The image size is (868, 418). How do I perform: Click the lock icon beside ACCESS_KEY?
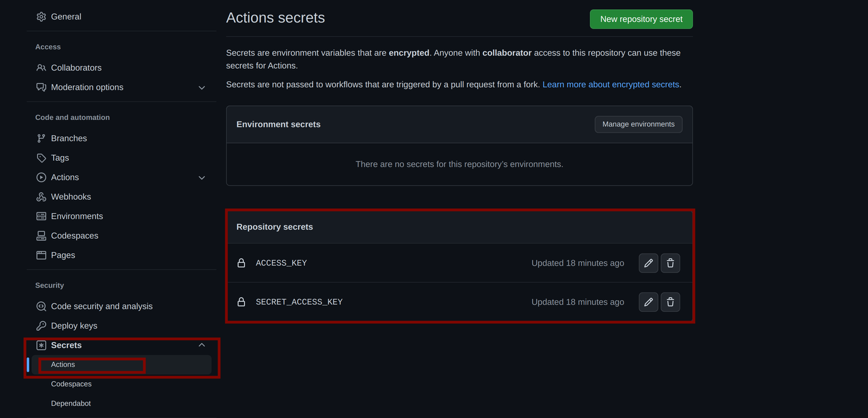[x=241, y=263]
